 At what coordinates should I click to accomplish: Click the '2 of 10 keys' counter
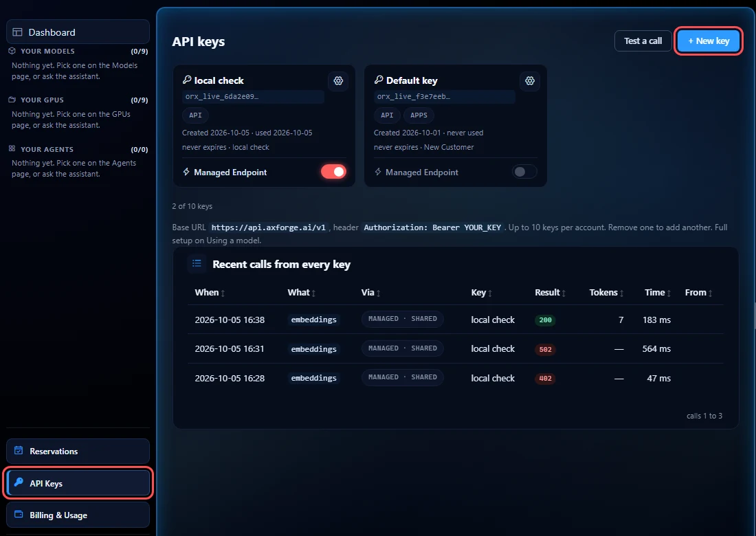tap(192, 206)
